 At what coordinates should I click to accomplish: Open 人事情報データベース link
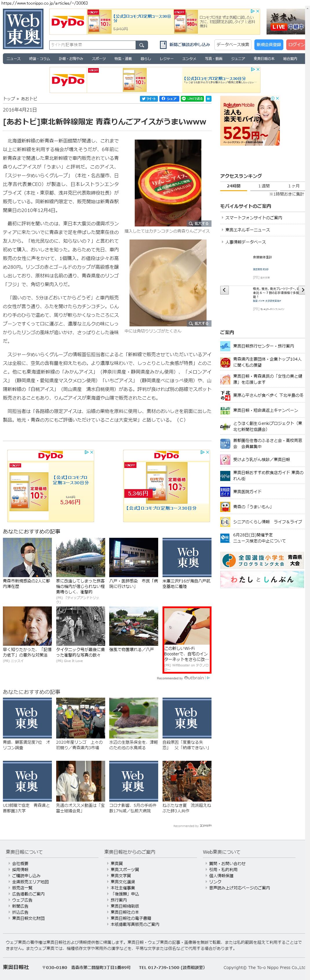[245, 242]
